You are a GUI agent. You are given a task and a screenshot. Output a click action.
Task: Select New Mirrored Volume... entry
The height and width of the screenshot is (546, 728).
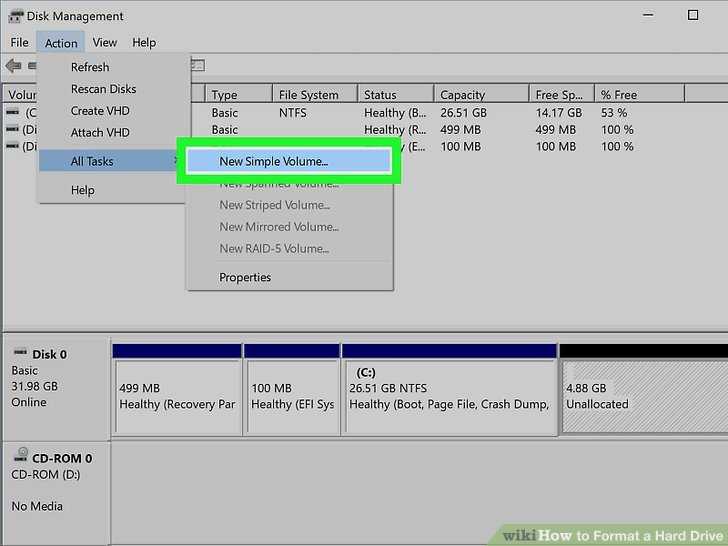click(279, 227)
